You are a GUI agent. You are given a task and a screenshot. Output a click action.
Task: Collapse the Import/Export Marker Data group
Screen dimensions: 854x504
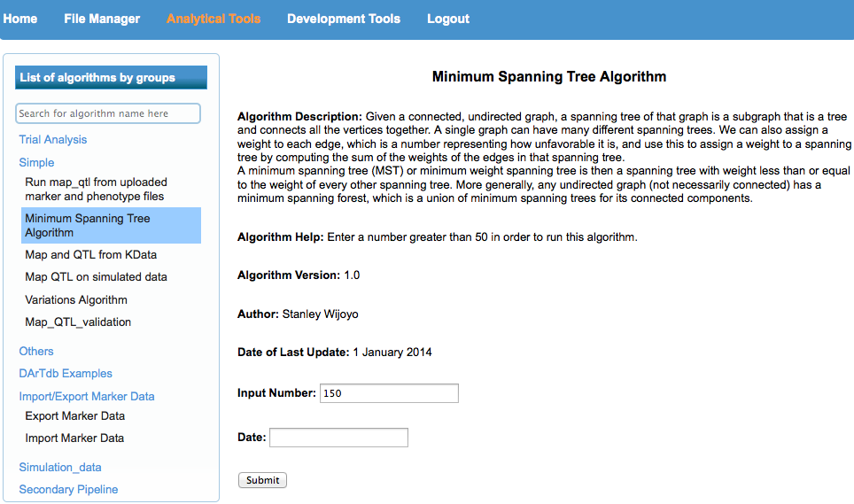click(87, 396)
